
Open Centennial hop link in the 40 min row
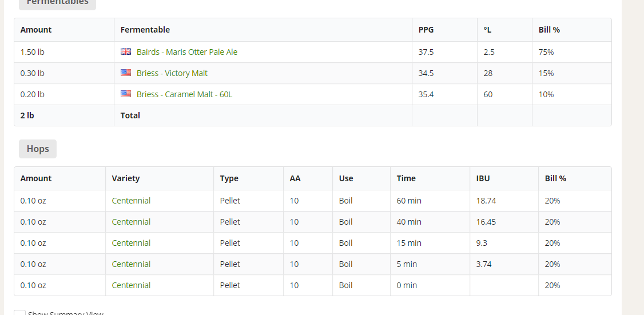tap(131, 222)
